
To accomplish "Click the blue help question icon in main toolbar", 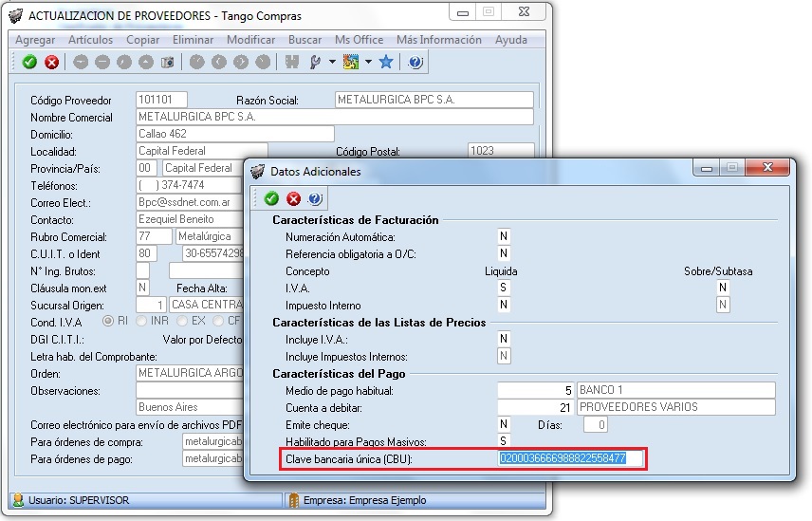I will 415,62.
